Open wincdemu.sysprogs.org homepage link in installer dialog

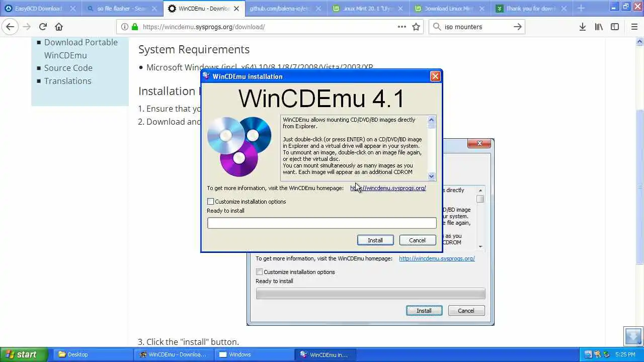pyautogui.click(x=388, y=188)
